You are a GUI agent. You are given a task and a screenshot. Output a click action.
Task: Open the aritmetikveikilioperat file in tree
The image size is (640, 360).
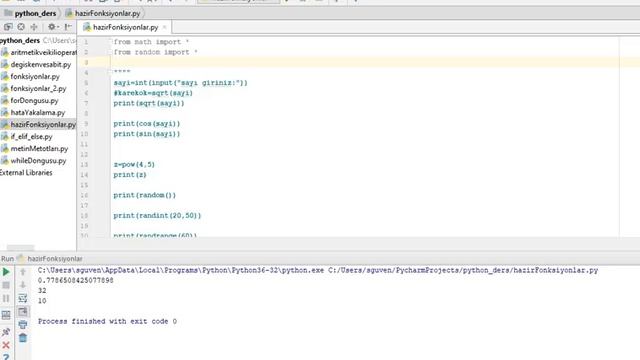43,53
